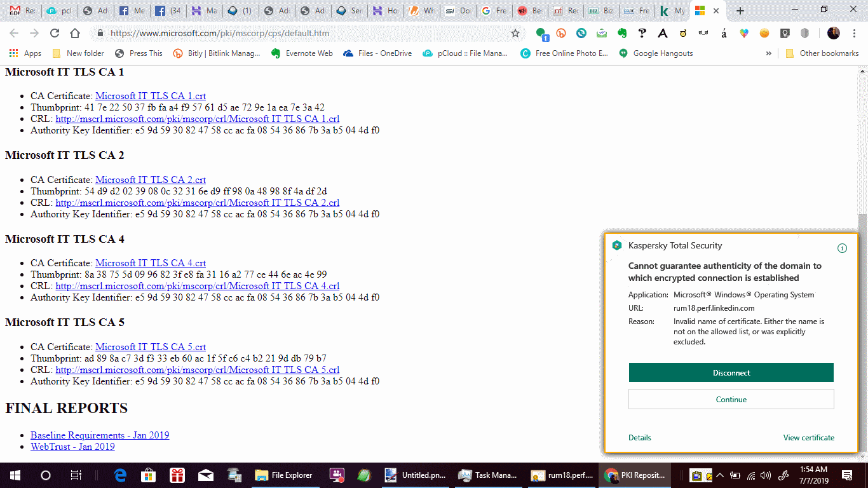Open the rainbow heart extension icon

coord(744,33)
